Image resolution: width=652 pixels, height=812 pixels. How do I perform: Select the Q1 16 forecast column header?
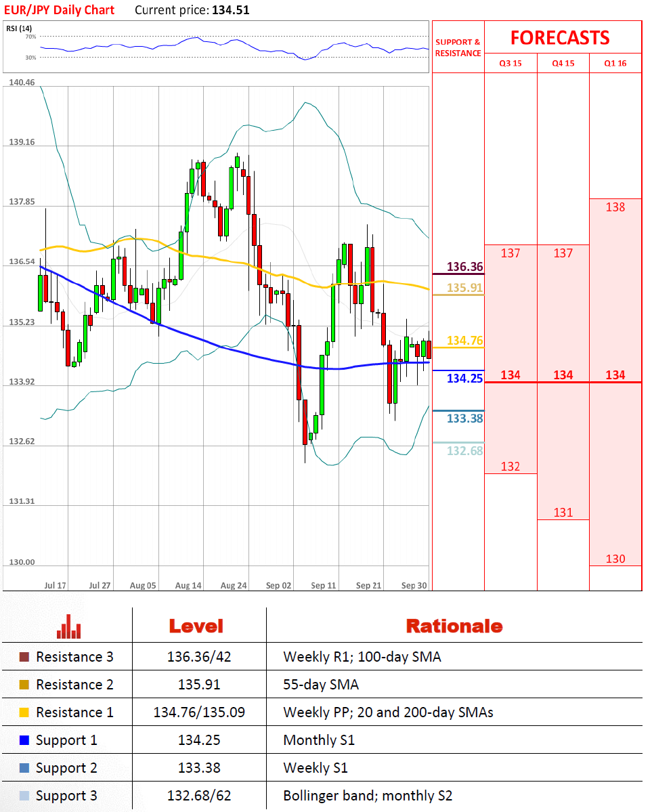pyautogui.click(x=615, y=63)
